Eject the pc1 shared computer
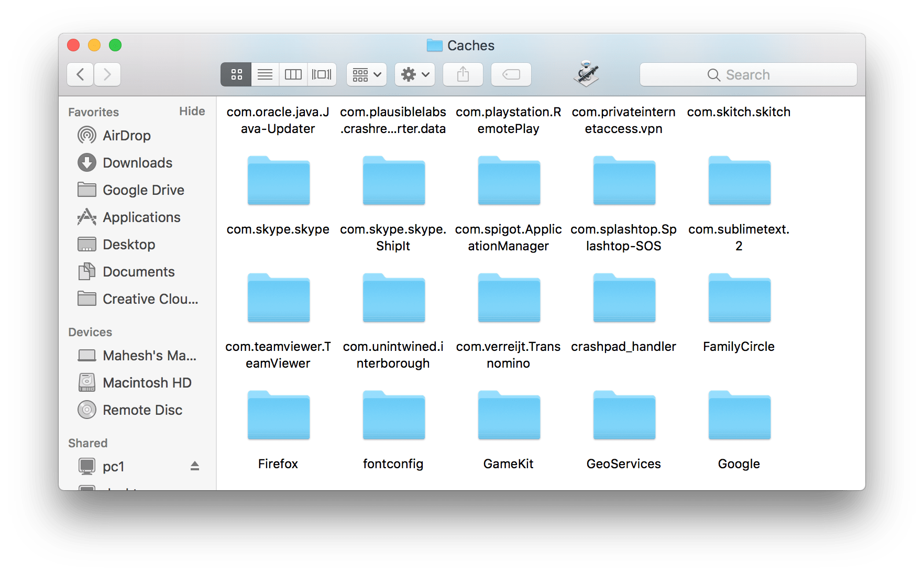The height and width of the screenshot is (574, 924). [x=195, y=466]
